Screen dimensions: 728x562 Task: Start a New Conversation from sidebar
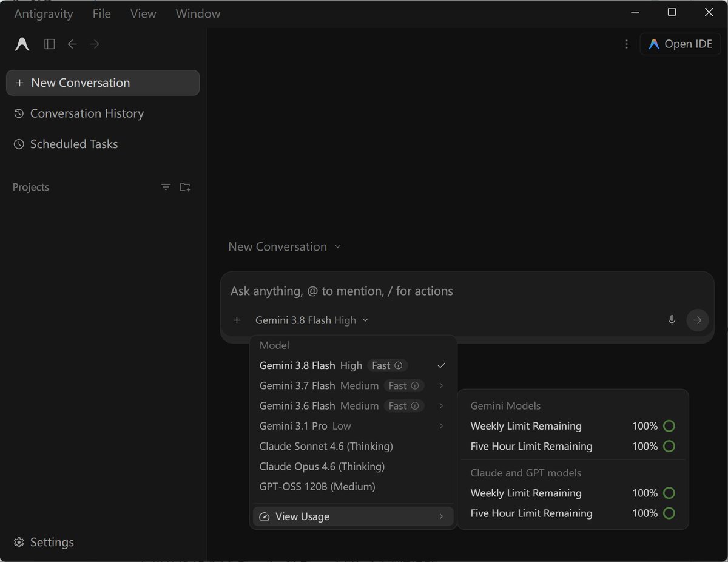pos(103,83)
